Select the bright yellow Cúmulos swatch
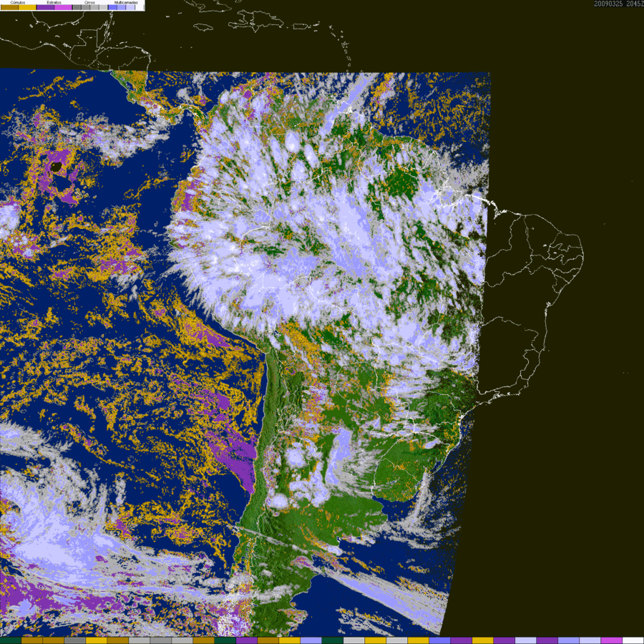The width and height of the screenshot is (644, 644). (27, 7)
